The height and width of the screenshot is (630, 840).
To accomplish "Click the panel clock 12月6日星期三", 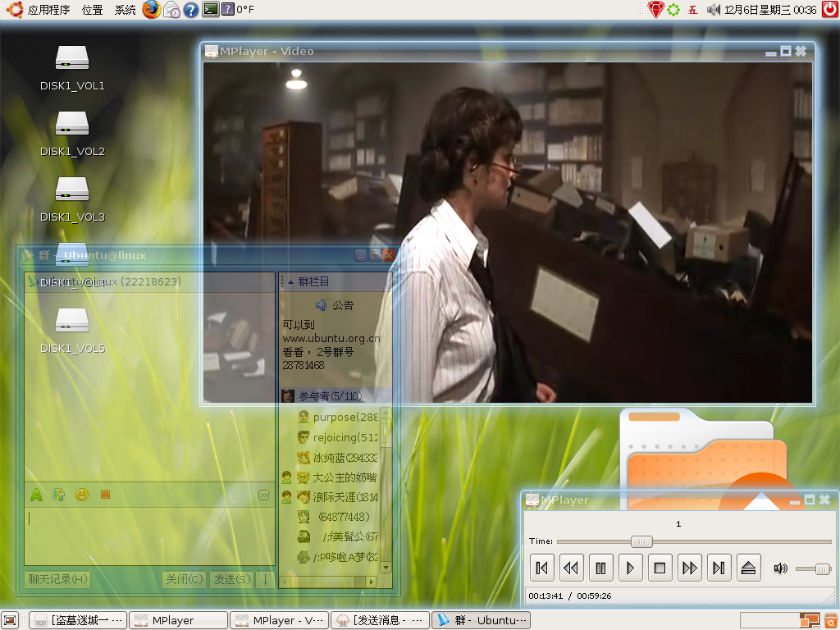I will [770, 10].
